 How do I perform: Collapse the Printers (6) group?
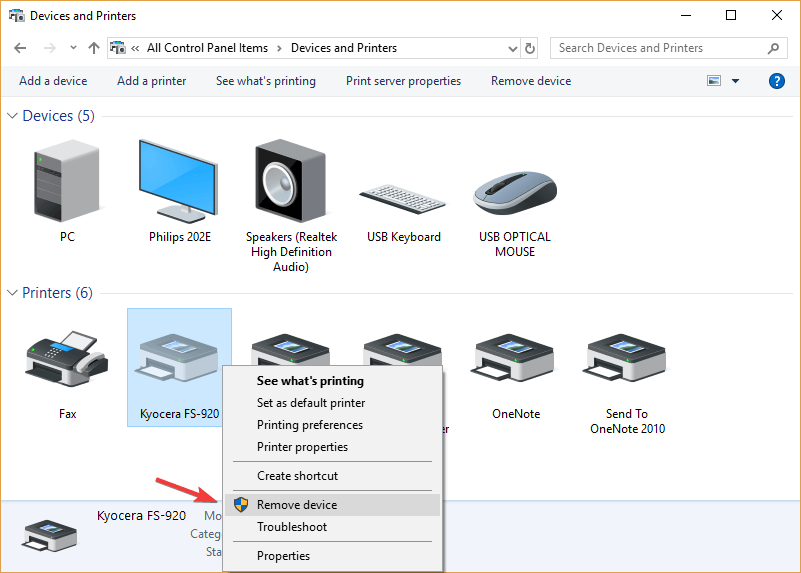13,293
